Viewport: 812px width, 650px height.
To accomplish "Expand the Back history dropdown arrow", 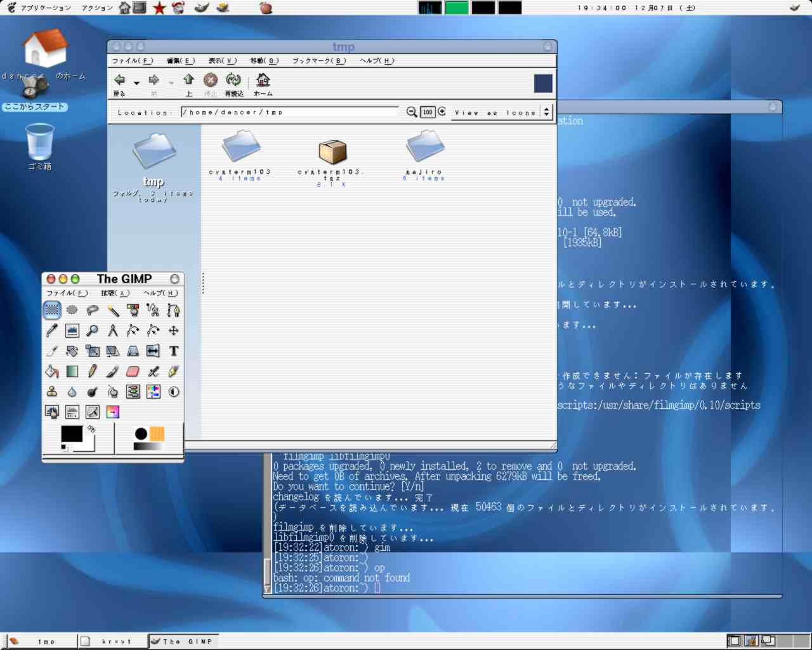I will [x=136, y=83].
